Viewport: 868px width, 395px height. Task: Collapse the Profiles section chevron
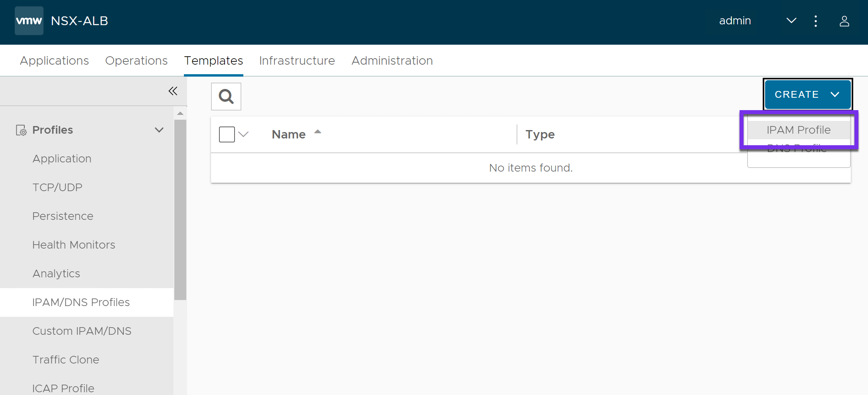tap(159, 130)
